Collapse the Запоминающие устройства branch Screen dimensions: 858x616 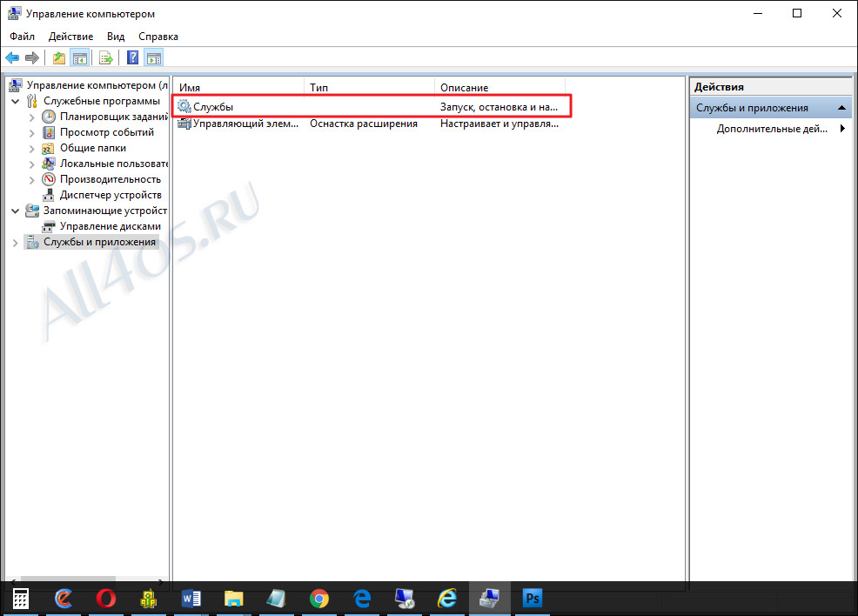click(x=16, y=211)
